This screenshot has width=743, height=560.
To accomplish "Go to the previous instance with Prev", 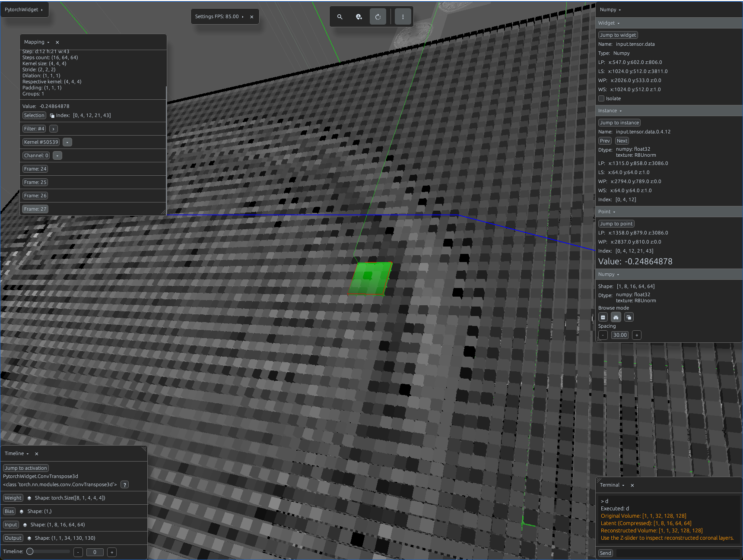I will (x=605, y=141).
